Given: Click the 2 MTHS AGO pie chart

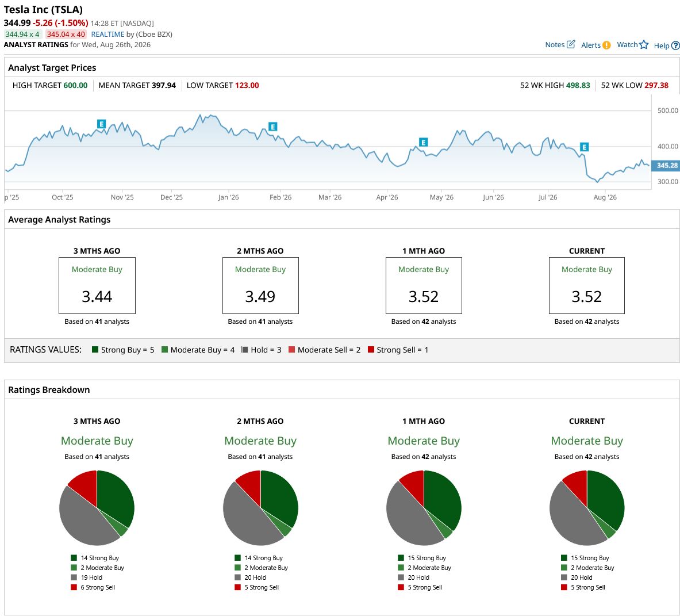Looking at the screenshot, I should click(x=260, y=508).
